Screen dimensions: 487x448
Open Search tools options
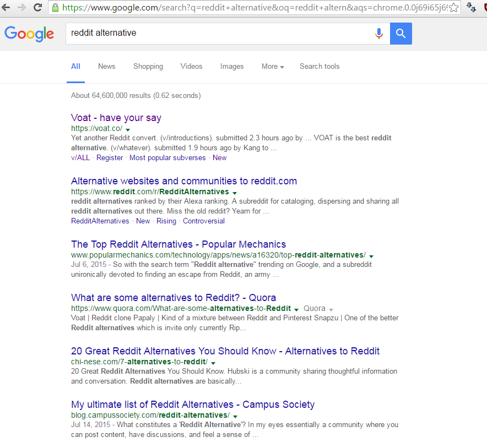320,67
